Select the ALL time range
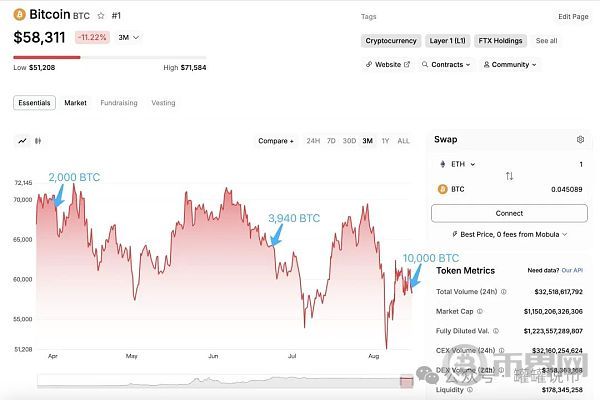Viewport: 600px width, 400px height. click(403, 141)
